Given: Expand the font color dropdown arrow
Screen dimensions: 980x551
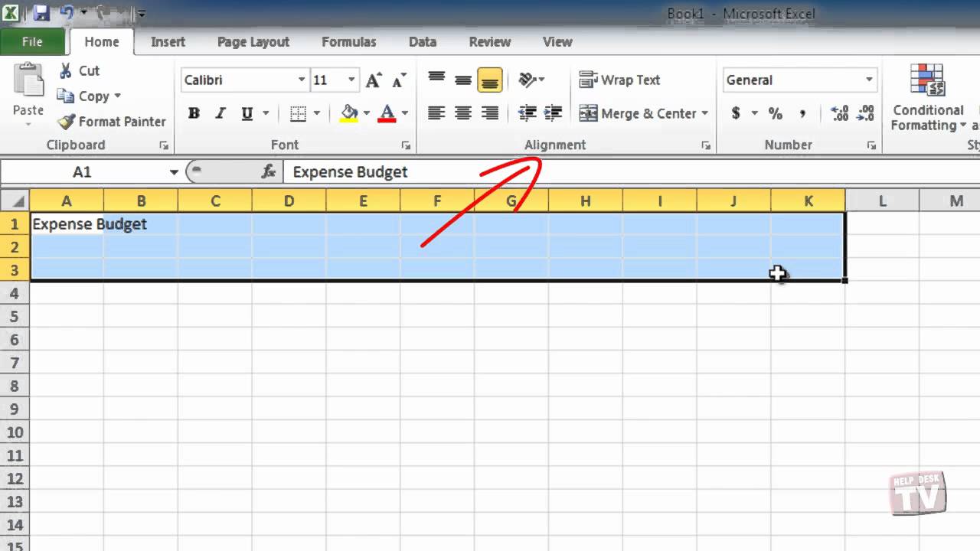Looking at the screenshot, I should tap(404, 113).
